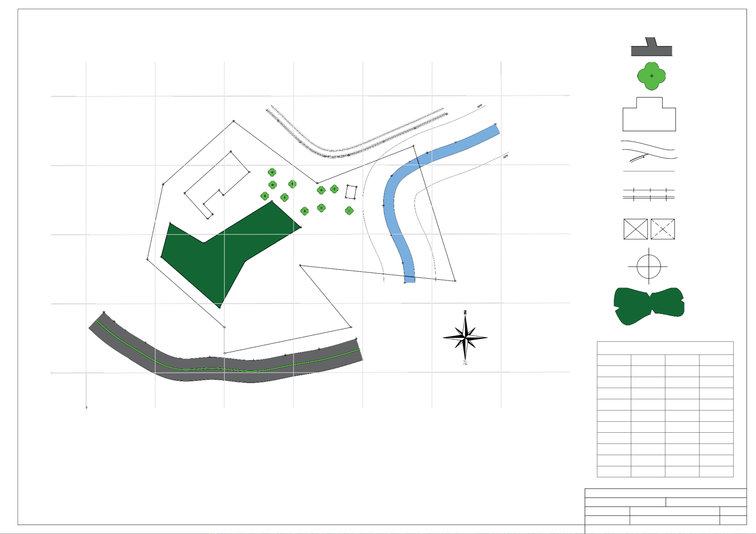Select the small square building near trees
Image resolution: width=756 pixels, height=534 pixels.
coord(351,192)
